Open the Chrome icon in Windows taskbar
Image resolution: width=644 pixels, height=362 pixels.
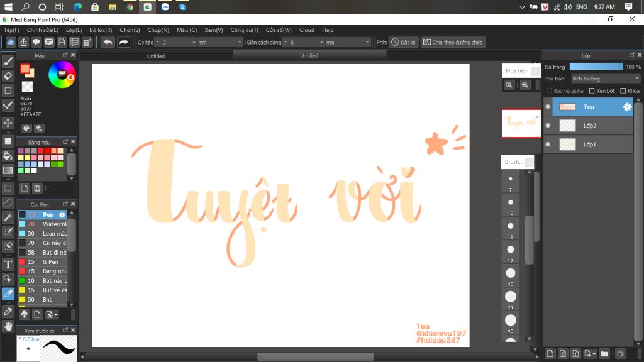point(130,7)
